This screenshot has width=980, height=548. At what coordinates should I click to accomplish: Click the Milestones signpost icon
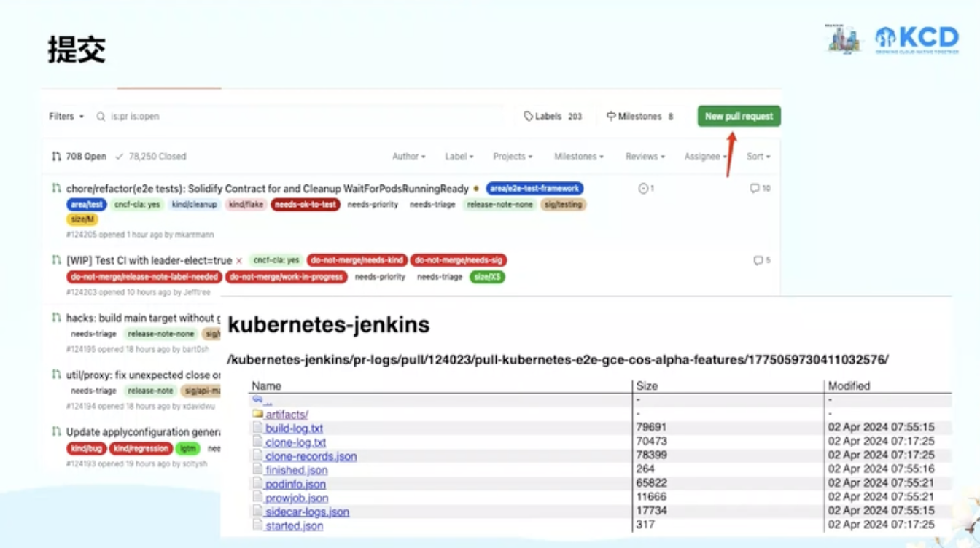[611, 116]
